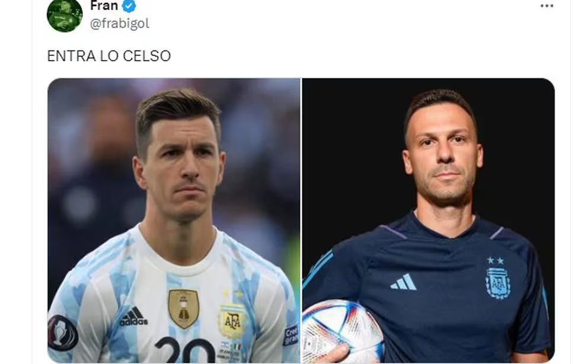Click the AFA crest on navy shirt

click(x=498, y=283)
